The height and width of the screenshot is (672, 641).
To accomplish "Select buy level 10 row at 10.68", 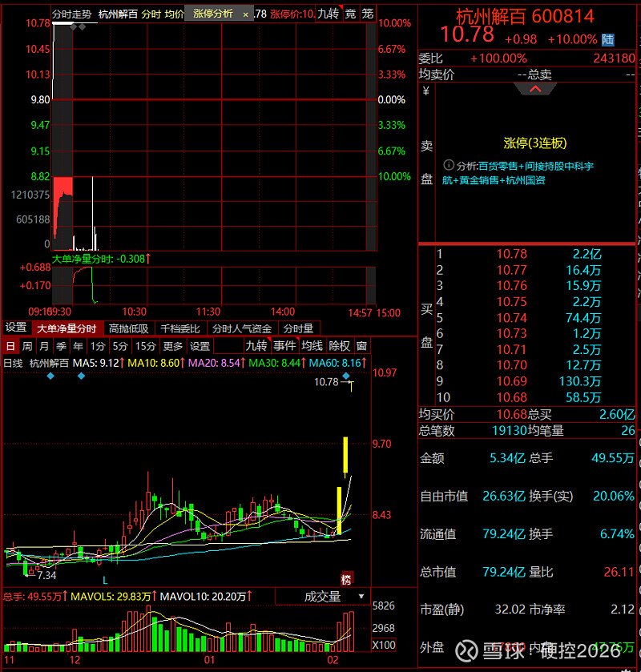I will tap(535, 398).
